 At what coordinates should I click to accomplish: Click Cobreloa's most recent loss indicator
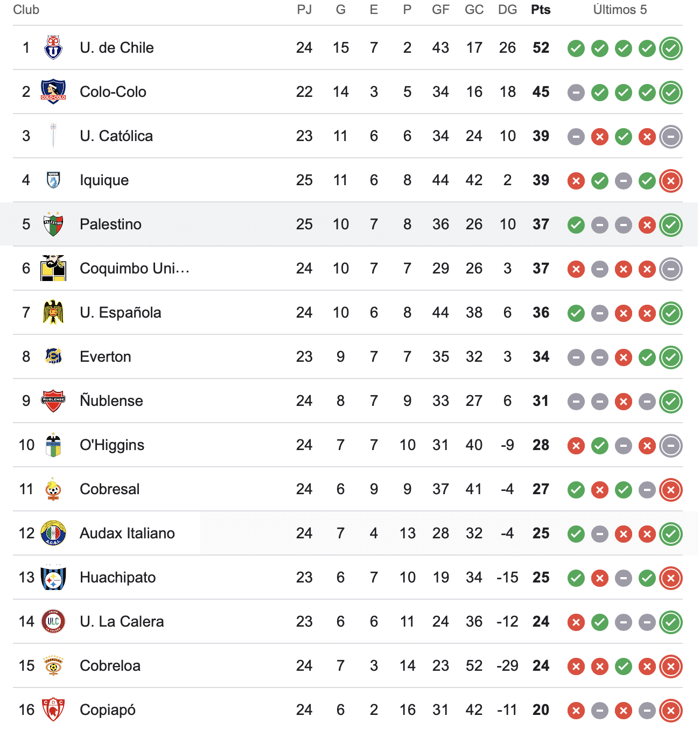671,666
